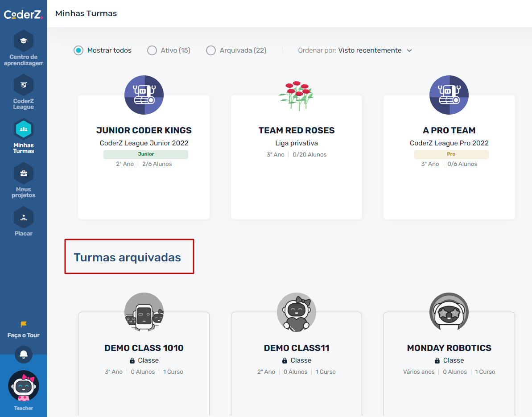
Task: Click lock icon on Monday Robotics
Action: pos(437,360)
